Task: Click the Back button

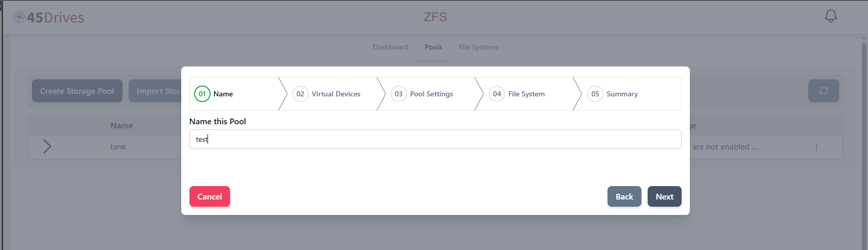Action: [624, 196]
